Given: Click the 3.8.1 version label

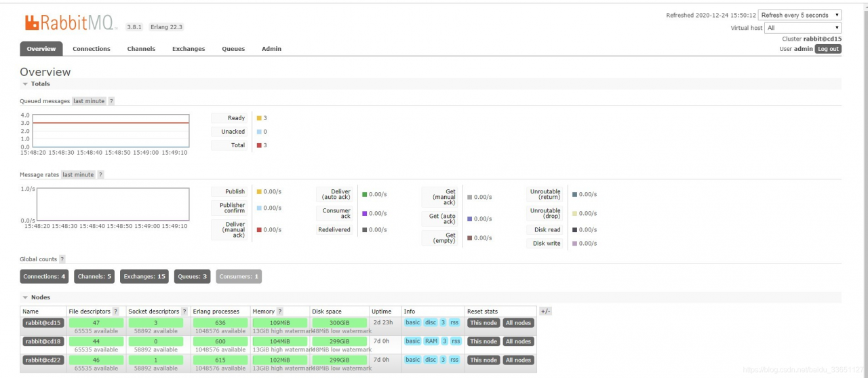Looking at the screenshot, I should coord(134,27).
